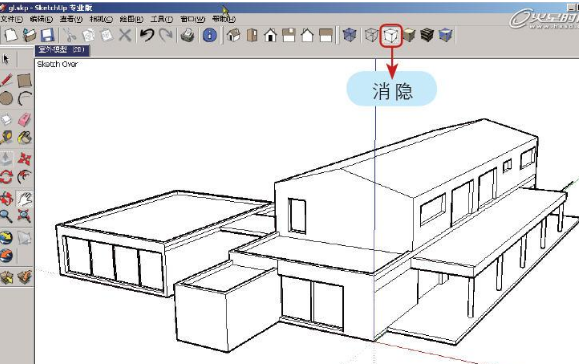This screenshot has width=579, height=364.
Task: Open the 工具(T) menu
Action: tap(161, 19)
